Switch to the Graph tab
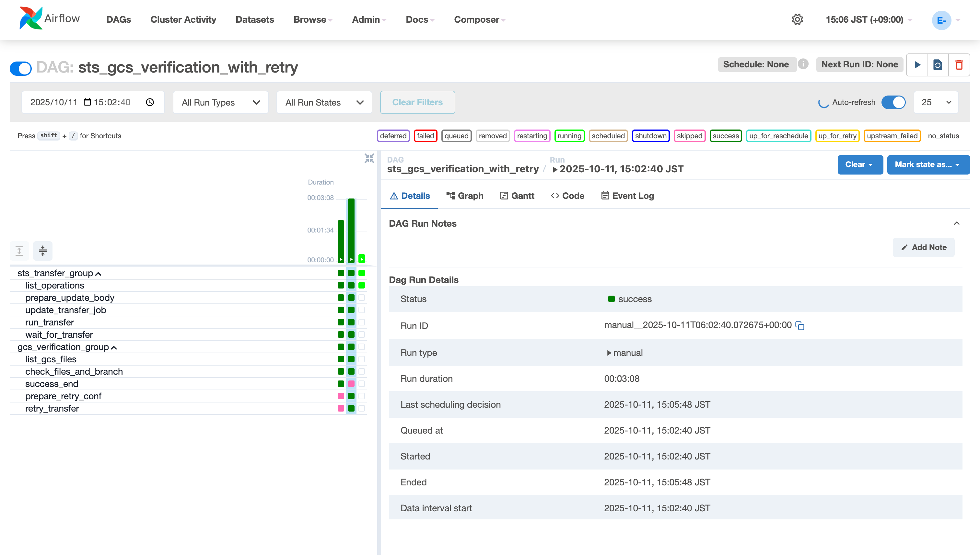980x555 pixels. click(x=465, y=196)
